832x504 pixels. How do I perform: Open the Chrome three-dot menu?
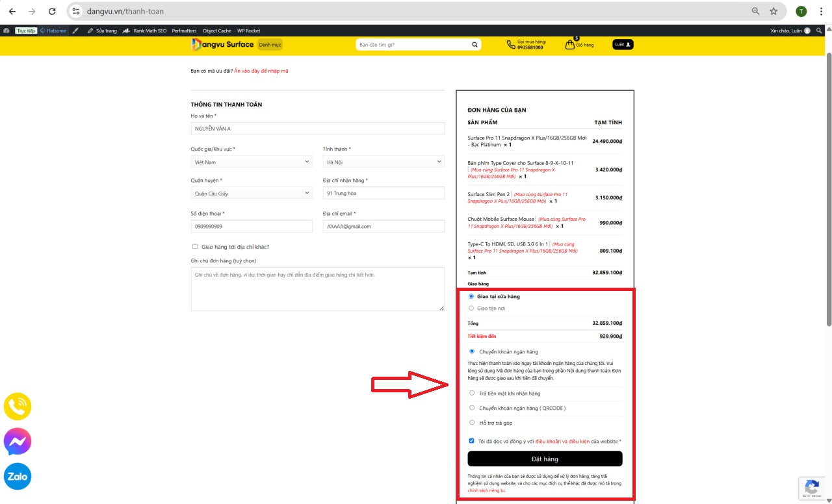coord(820,11)
